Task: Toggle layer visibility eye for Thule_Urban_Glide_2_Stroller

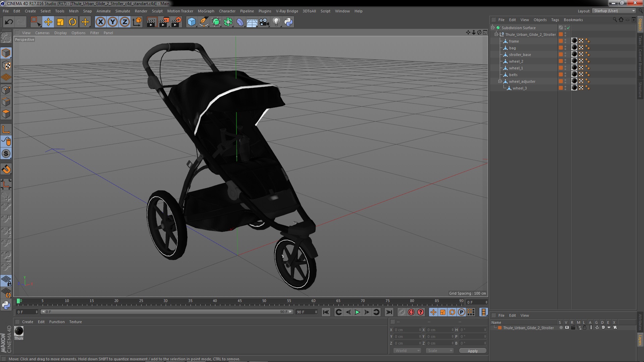Action: [x=567, y=328]
